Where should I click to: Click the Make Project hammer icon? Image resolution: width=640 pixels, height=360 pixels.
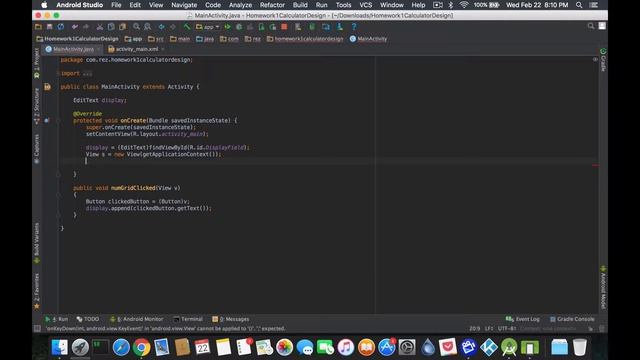[x=187, y=27]
